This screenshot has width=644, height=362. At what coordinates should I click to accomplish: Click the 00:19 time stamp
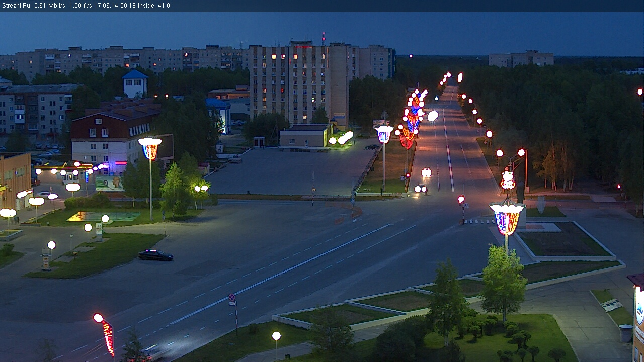point(128,6)
